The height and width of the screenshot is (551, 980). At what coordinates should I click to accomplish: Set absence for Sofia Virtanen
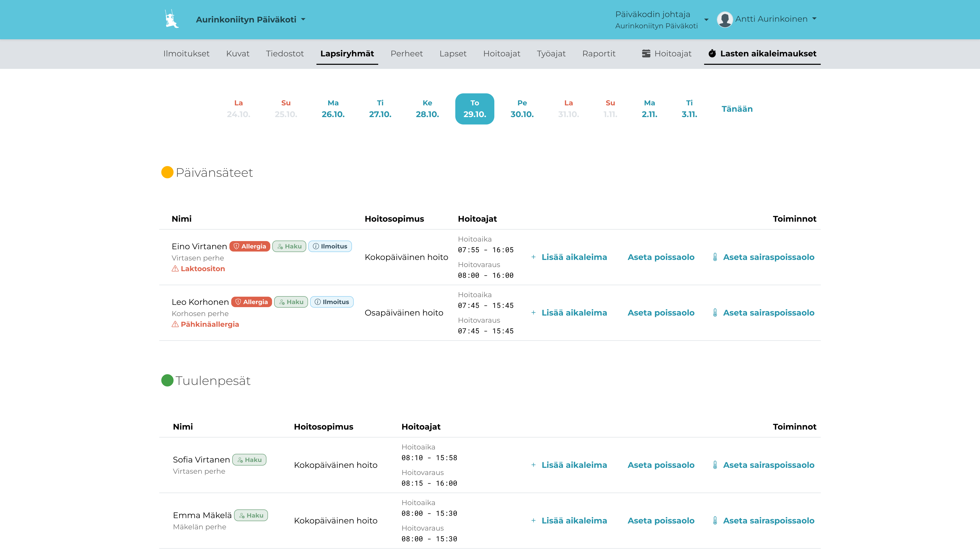click(661, 465)
